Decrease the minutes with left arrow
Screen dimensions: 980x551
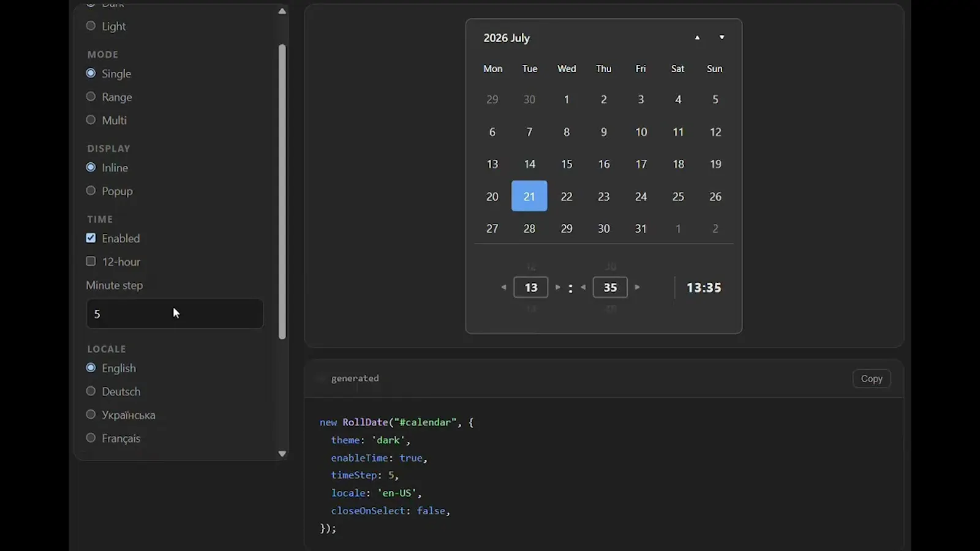coord(583,287)
